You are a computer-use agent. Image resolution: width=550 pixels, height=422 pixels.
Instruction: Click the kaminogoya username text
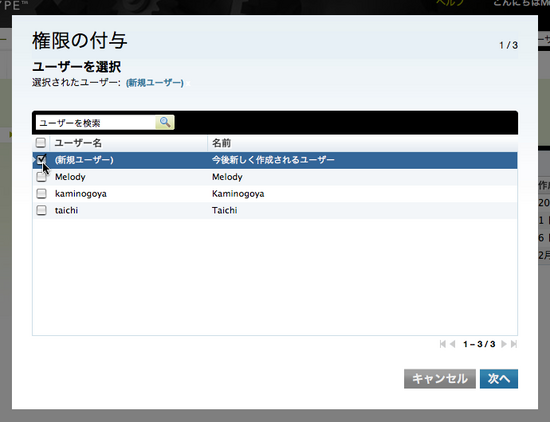pyautogui.click(x=81, y=194)
